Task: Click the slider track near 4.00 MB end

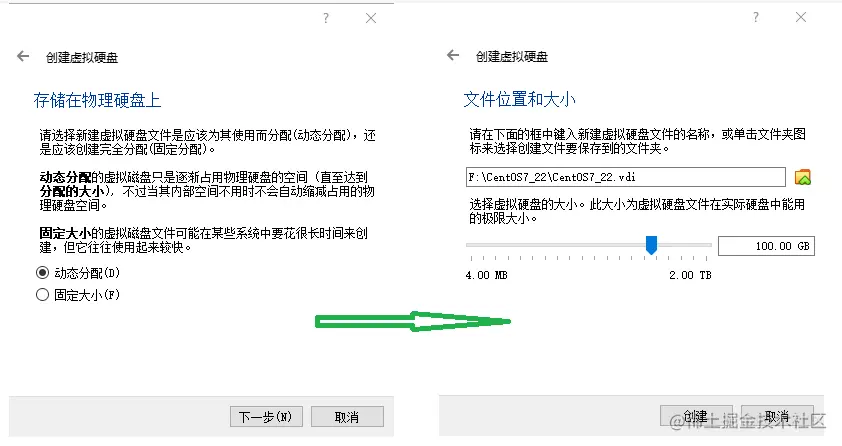Action: [473, 245]
